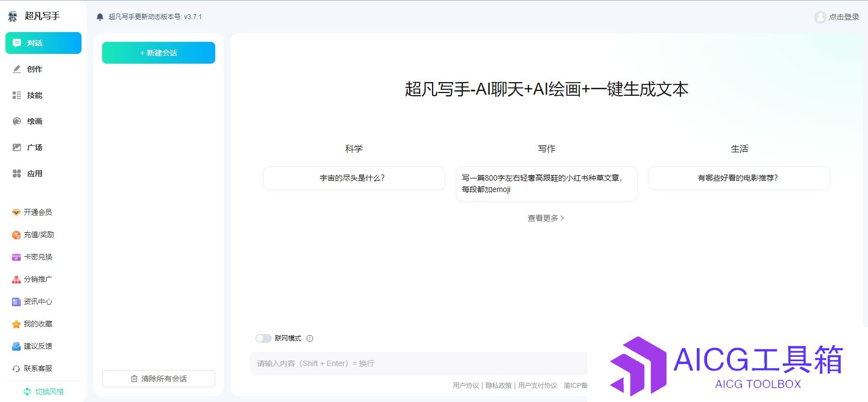Click the 充值/奖励 coin icon

16,235
